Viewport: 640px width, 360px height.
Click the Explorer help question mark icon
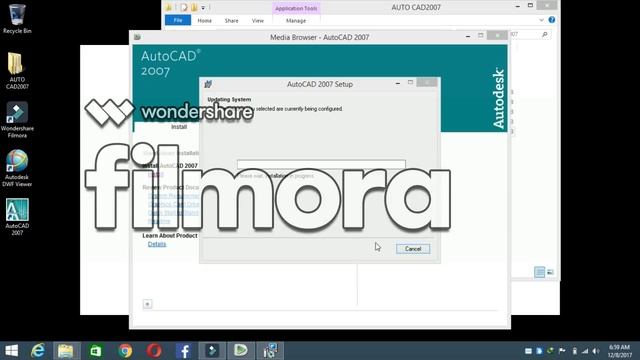click(x=551, y=20)
